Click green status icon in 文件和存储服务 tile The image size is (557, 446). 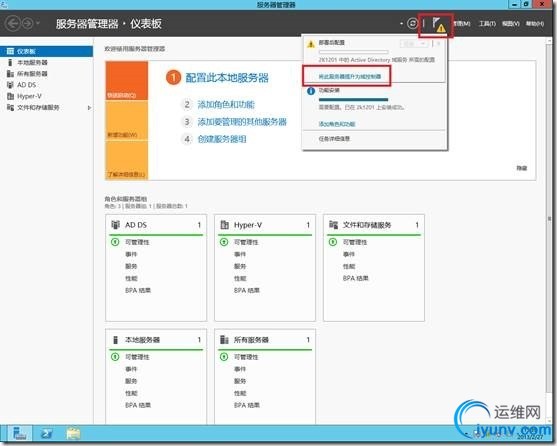tap(333, 242)
